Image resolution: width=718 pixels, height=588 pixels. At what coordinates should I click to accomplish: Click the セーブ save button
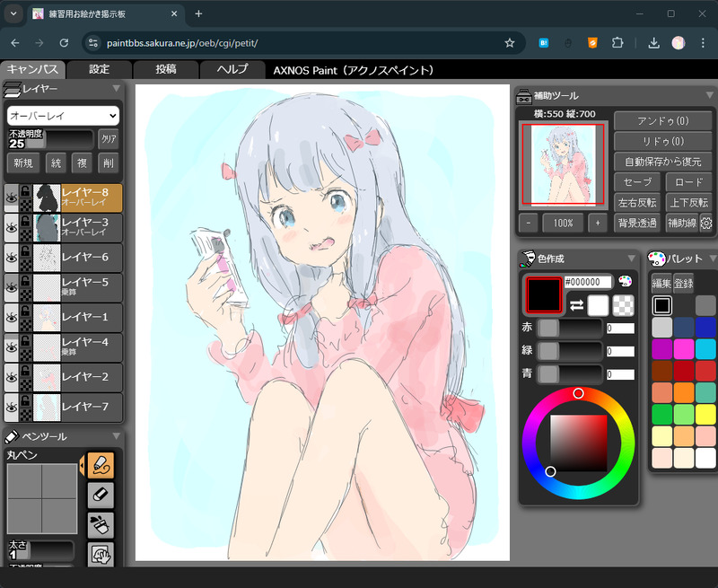tap(637, 182)
